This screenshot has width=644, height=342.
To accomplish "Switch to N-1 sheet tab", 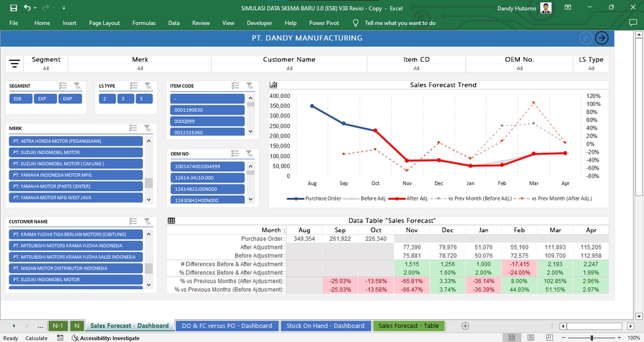I will click(x=58, y=326).
